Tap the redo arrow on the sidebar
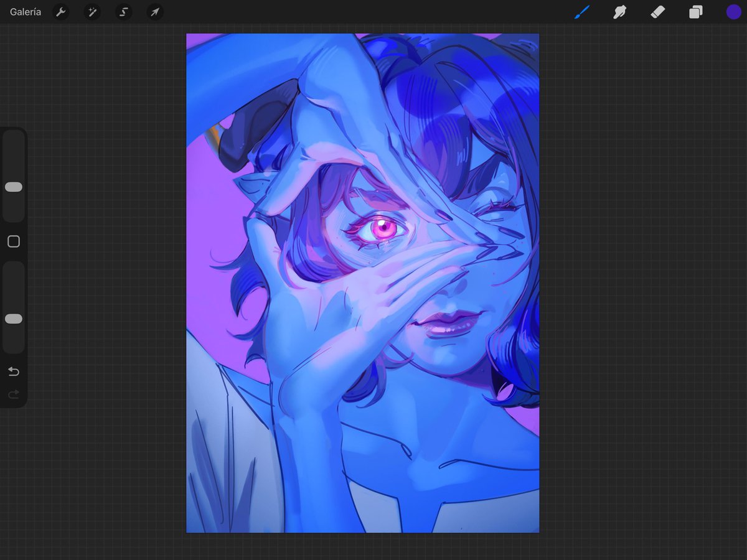The height and width of the screenshot is (560, 747). pos(13,394)
